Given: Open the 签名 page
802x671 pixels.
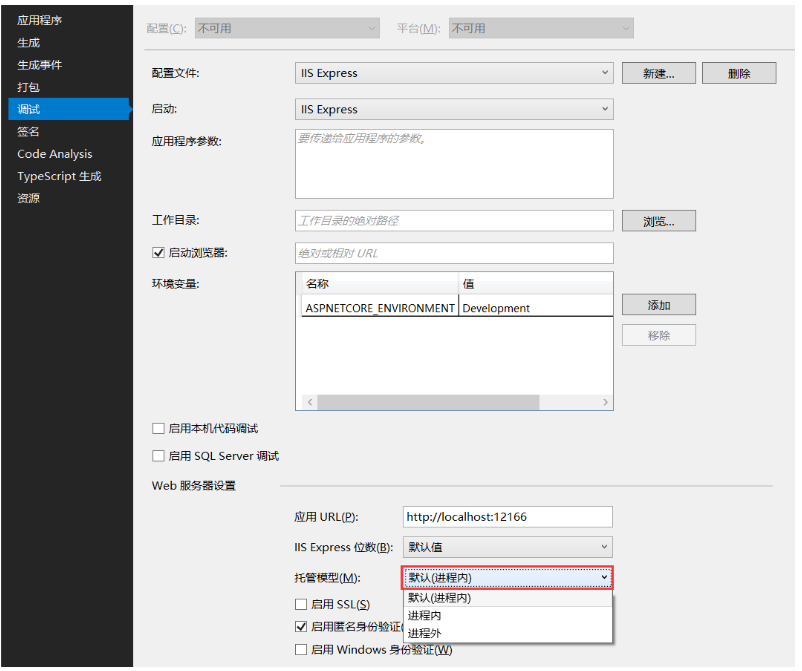Looking at the screenshot, I should pyautogui.click(x=29, y=131).
